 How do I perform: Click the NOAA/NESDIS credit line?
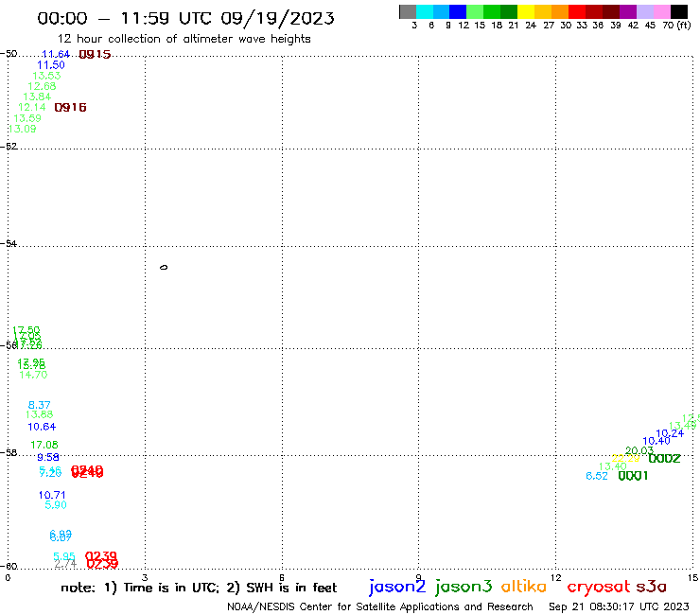pyautogui.click(x=380, y=607)
